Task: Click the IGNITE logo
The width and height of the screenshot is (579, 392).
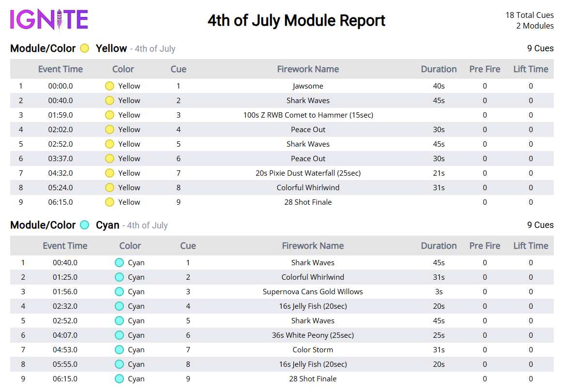Action: tap(48, 20)
